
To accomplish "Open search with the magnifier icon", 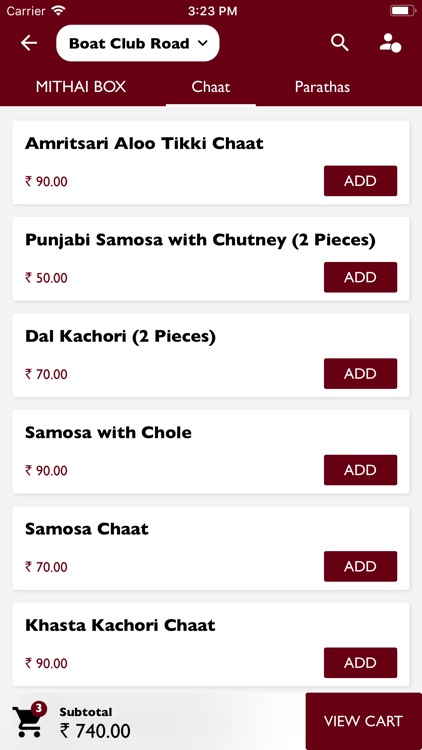I will click(x=340, y=43).
